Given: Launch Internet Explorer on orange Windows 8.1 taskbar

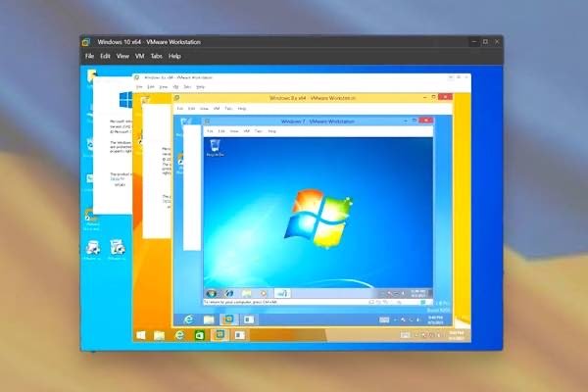Looking at the screenshot, I should click(180, 335).
